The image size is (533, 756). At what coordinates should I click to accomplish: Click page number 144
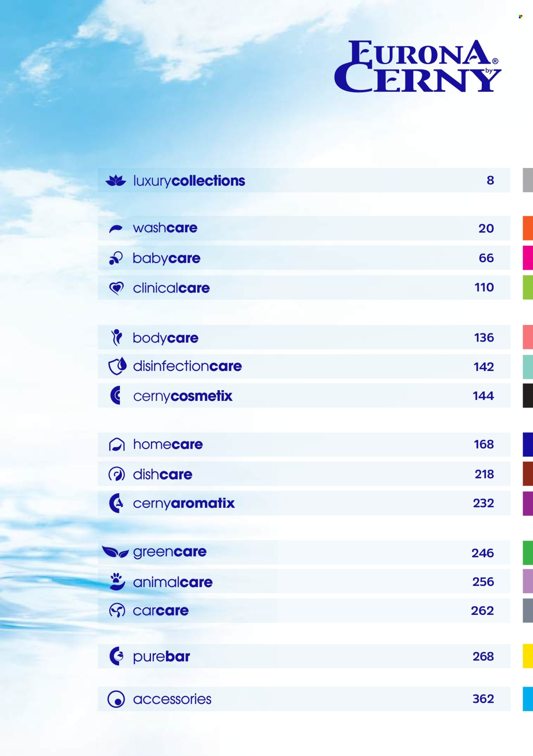[484, 396]
